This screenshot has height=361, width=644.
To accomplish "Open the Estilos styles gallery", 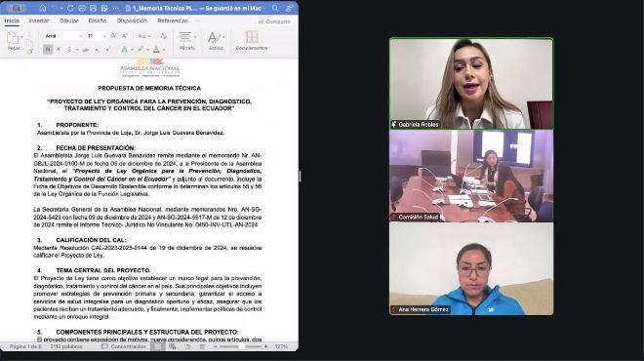I will (x=216, y=41).
